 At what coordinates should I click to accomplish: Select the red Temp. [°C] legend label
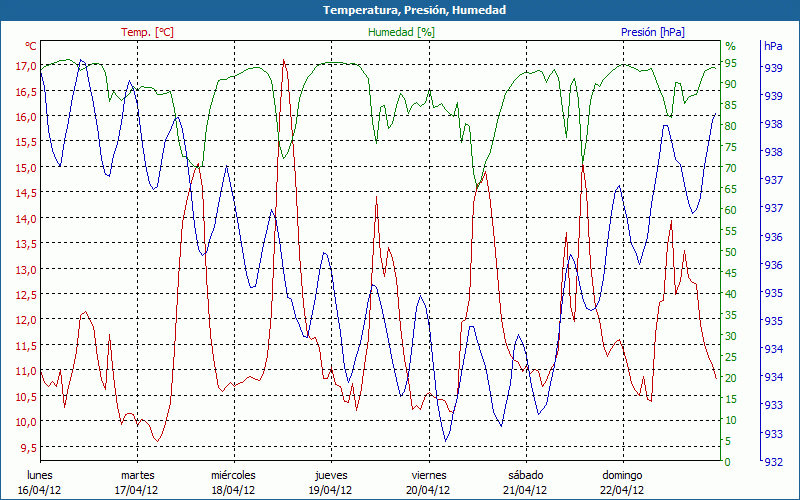pyautogui.click(x=147, y=32)
